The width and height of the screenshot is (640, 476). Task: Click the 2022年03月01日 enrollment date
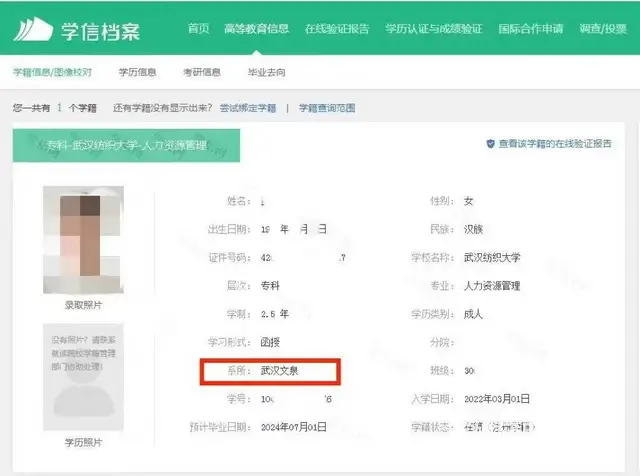(x=497, y=399)
